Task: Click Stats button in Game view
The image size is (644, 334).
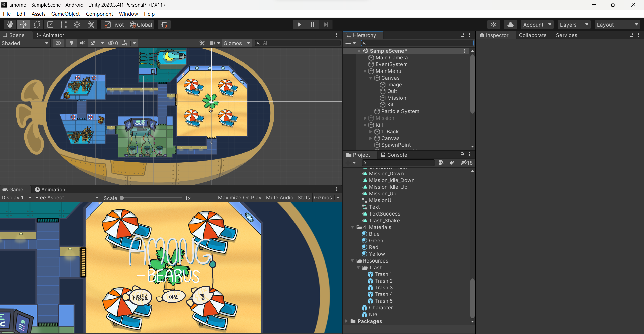Action: coord(304,198)
